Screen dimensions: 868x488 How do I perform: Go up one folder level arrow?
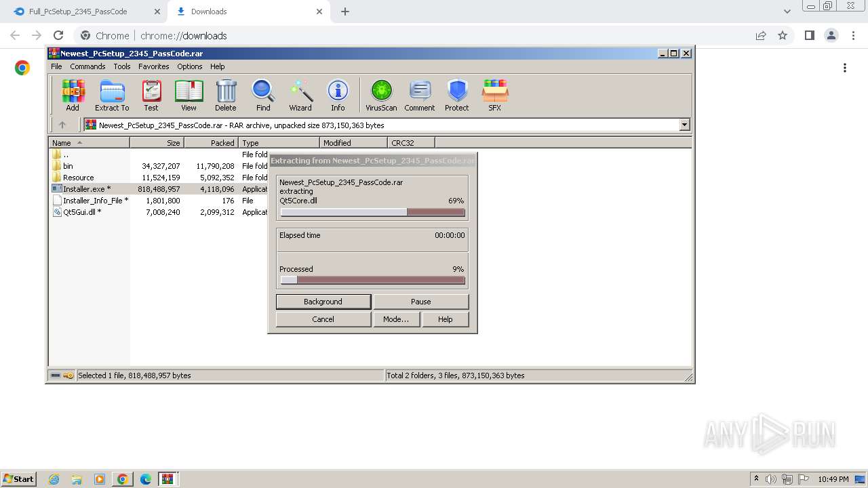pyautogui.click(x=62, y=125)
